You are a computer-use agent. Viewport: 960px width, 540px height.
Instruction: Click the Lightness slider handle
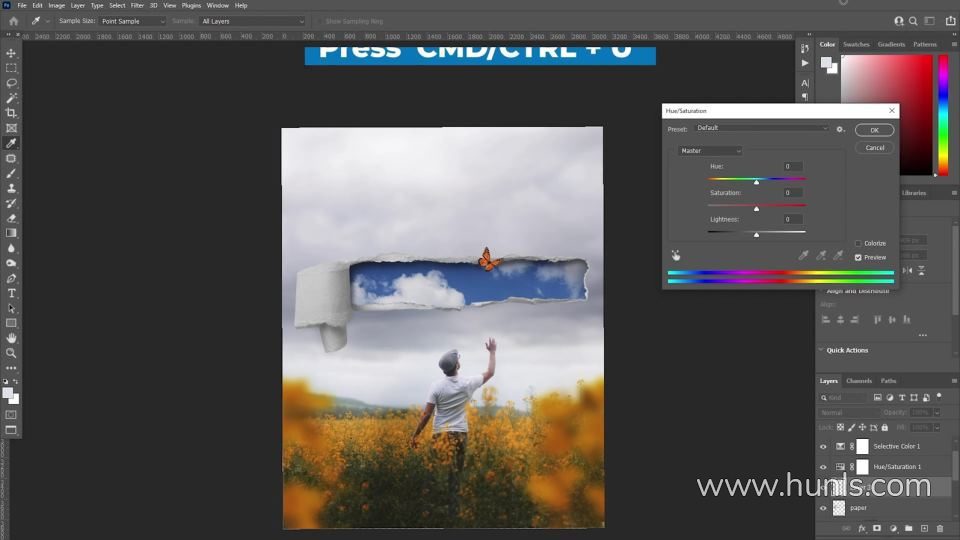coord(756,235)
